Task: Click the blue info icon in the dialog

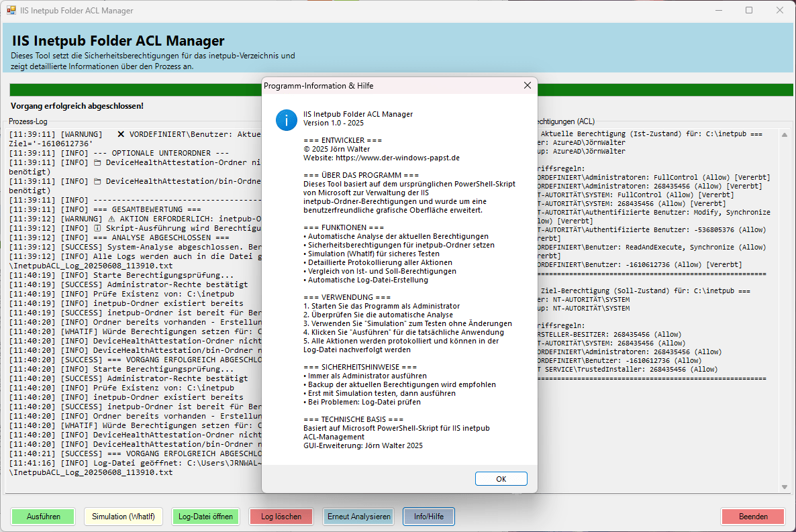Action: [x=287, y=120]
